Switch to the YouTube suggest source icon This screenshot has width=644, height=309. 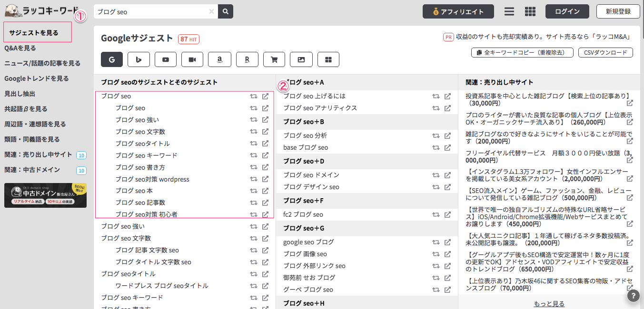click(x=166, y=59)
